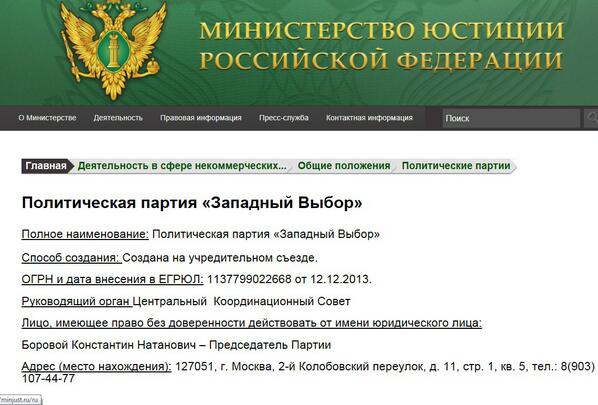The image size is (598, 405).
Task: Click the OGRN number 1137799022668
Action: click(x=249, y=280)
